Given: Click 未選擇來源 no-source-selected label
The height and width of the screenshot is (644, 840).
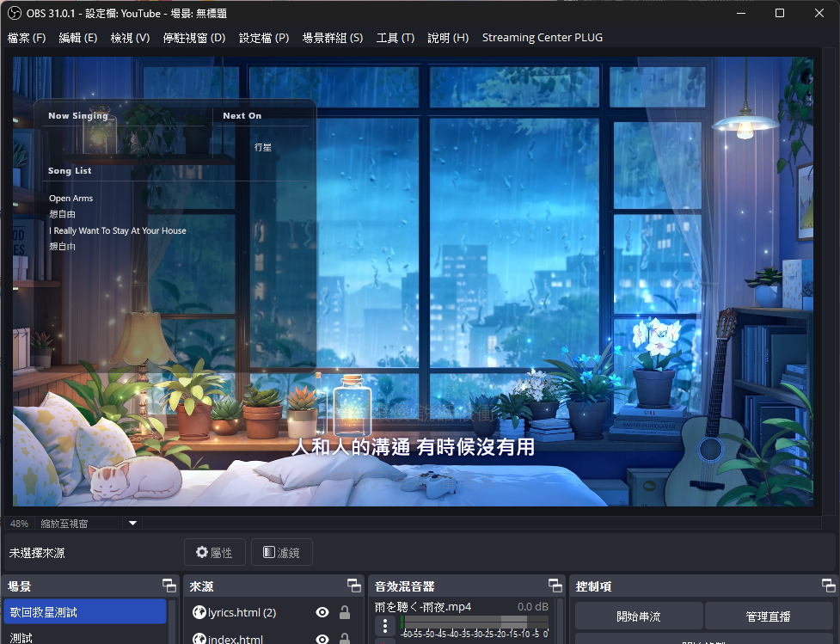Looking at the screenshot, I should tap(37, 552).
